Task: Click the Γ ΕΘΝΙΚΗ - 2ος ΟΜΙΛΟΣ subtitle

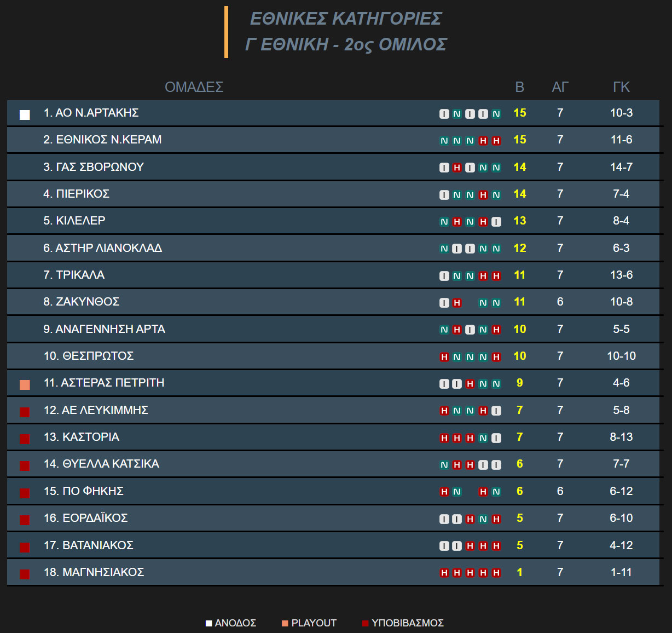Action: click(x=346, y=44)
